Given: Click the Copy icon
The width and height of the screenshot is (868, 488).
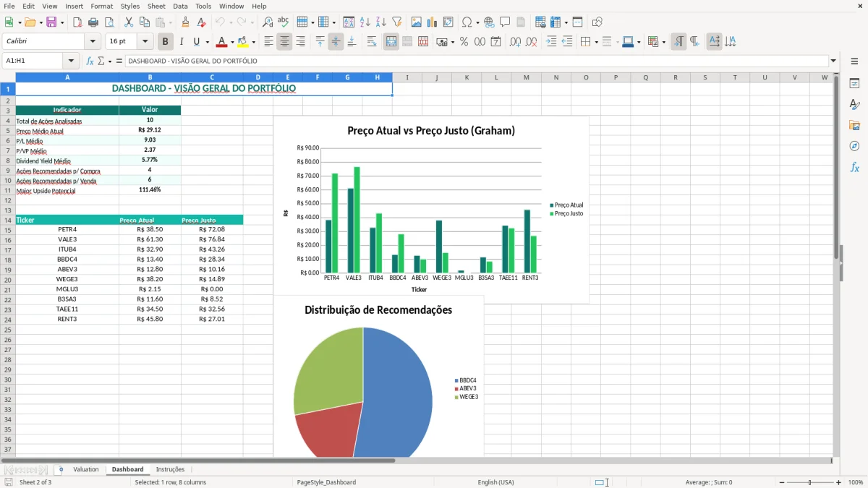Looking at the screenshot, I should tap(144, 22).
